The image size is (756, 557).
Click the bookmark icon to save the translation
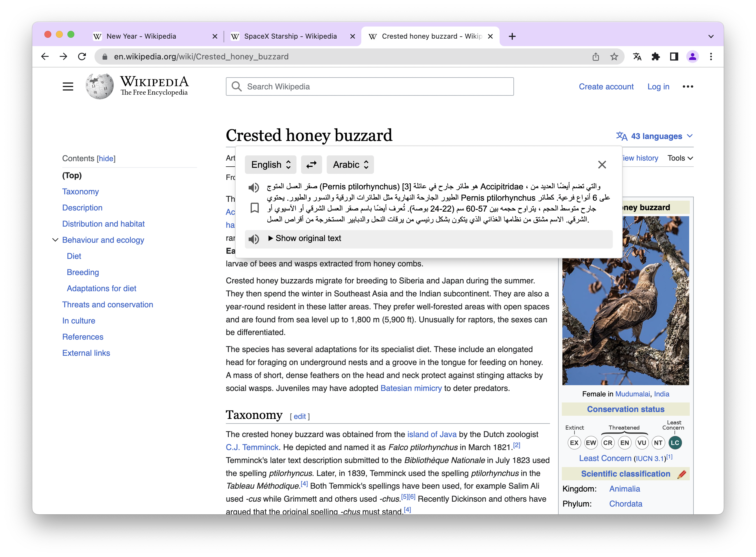255,208
